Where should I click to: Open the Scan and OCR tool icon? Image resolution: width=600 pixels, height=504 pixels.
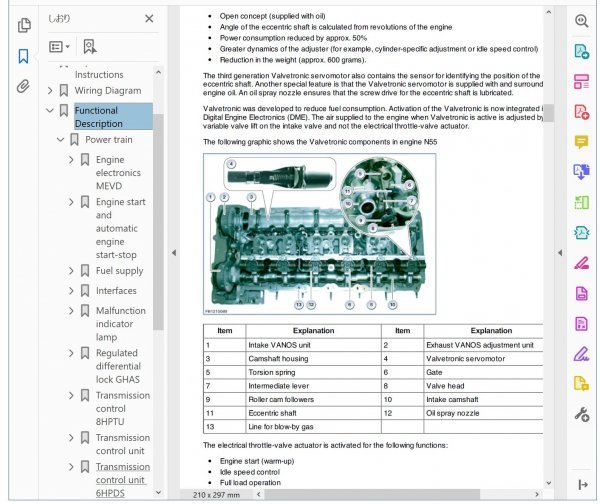click(x=582, y=233)
